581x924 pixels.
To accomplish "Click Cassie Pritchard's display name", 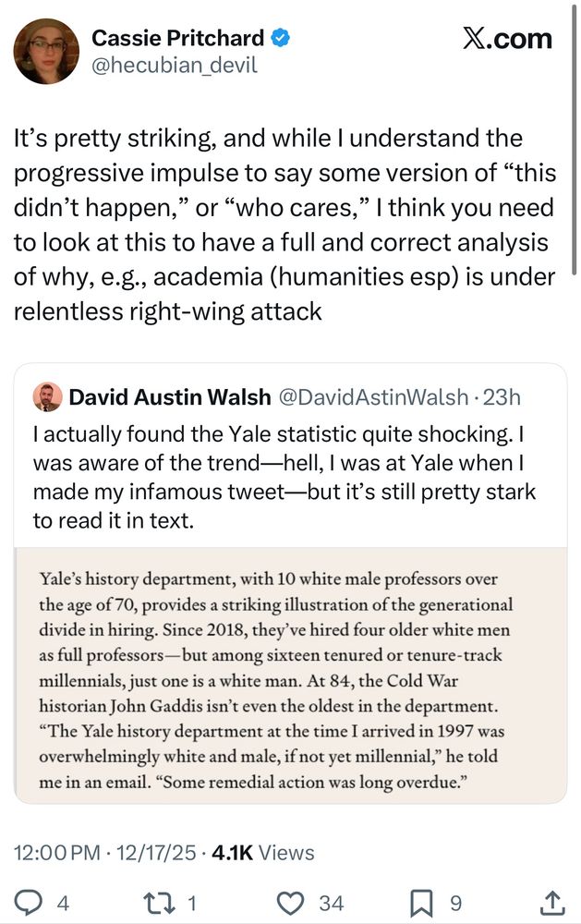I will click(x=178, y=39).
